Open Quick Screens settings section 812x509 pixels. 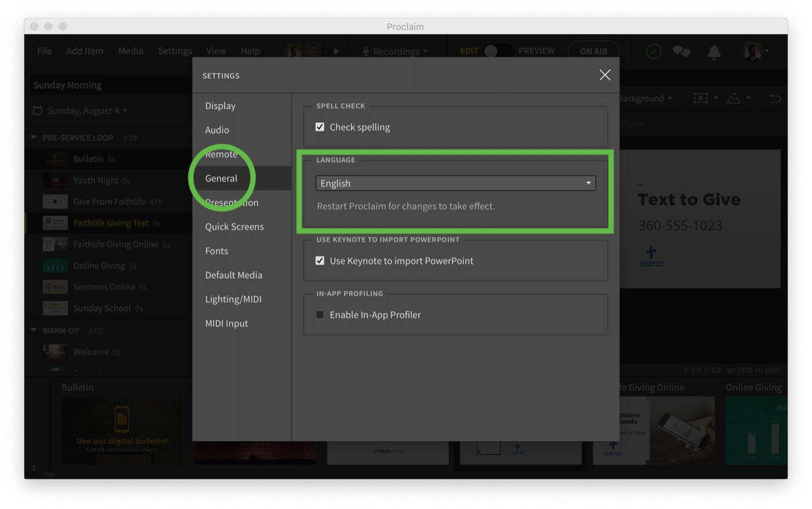[234, 227]
